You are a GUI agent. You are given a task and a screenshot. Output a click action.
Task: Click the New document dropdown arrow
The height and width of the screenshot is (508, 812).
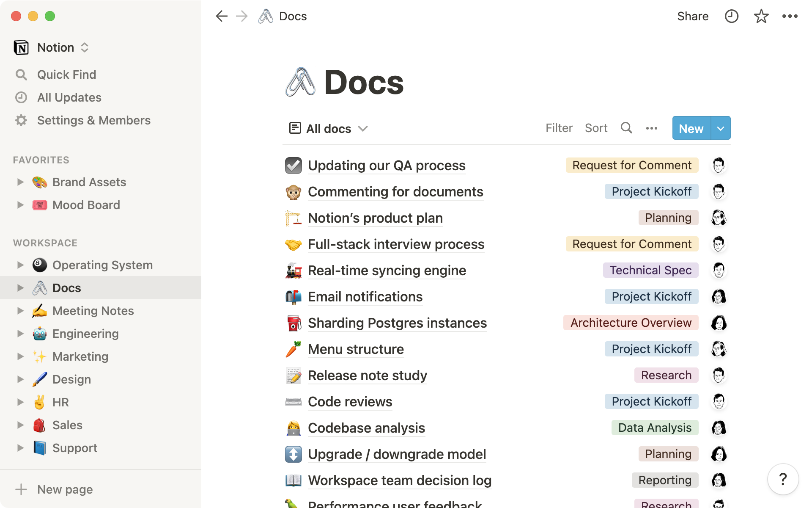720,128
